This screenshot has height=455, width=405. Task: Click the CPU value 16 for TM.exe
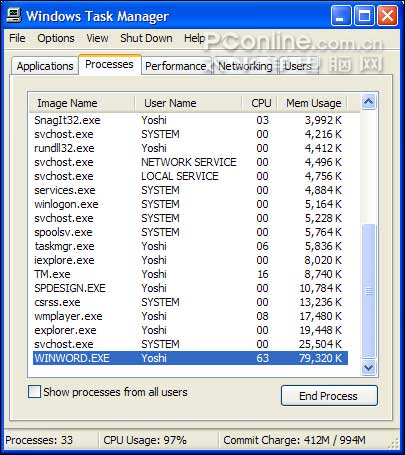pyautogui.click(x=263, y=274)
